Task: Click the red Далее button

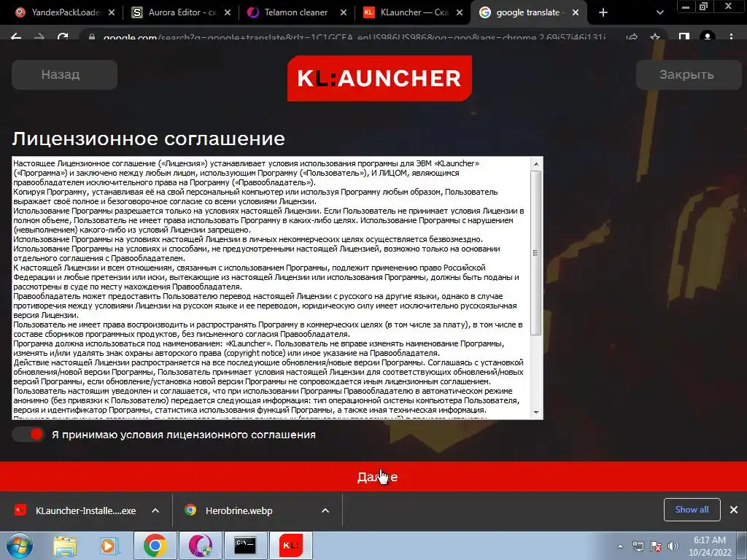Action: coord(373,477)
